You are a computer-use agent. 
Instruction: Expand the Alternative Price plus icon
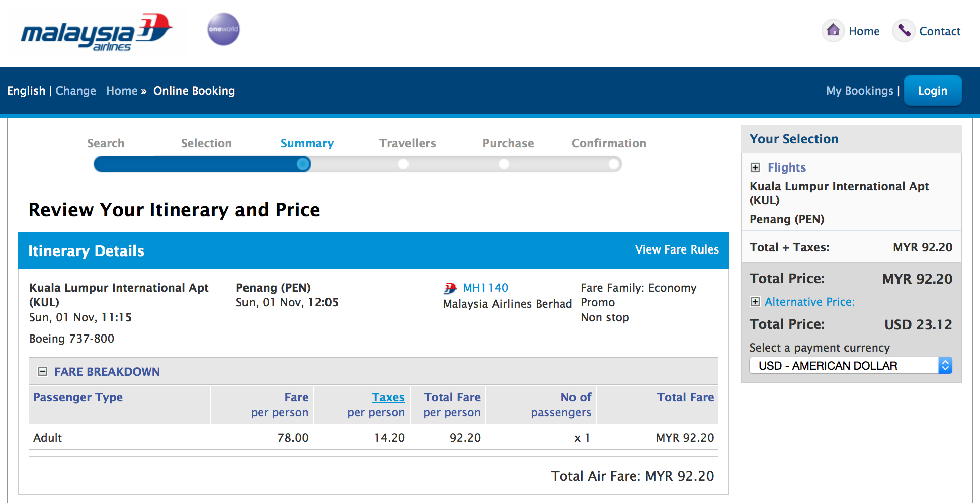[755, 302]
